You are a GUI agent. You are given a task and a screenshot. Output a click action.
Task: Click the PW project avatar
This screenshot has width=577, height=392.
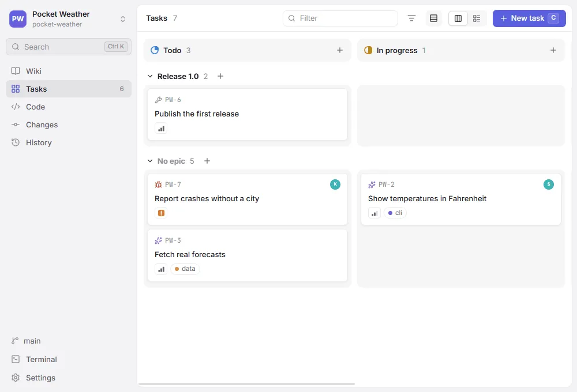(x=18, y=19)
